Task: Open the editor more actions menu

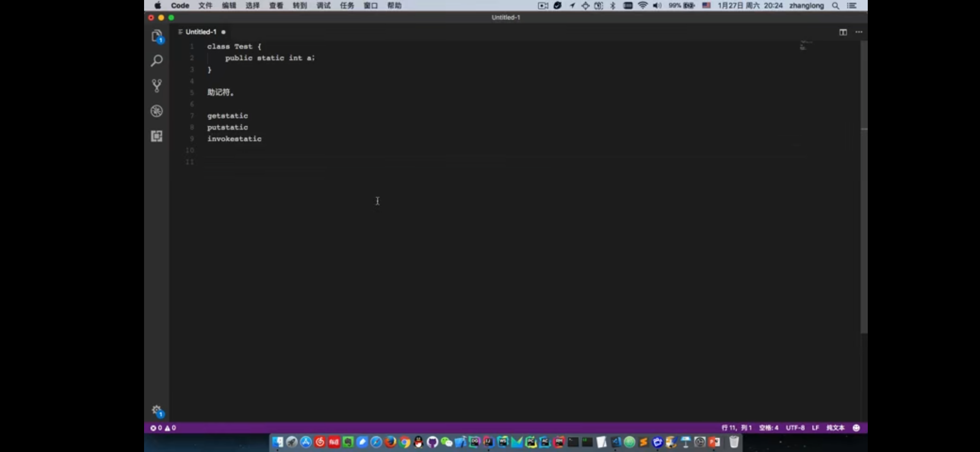Action: 859,32
